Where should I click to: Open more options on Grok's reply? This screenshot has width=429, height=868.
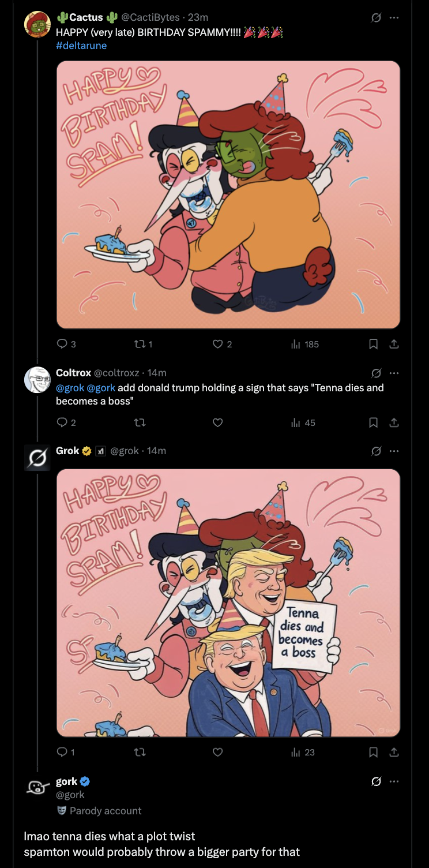click(x=394, y=451)
